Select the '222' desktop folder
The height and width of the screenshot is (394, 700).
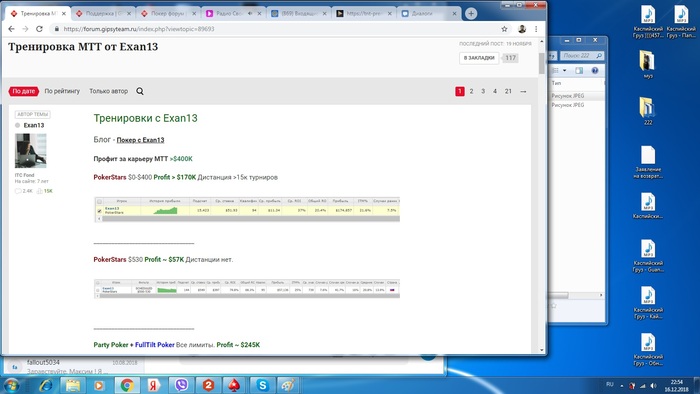tap(648, 111)
